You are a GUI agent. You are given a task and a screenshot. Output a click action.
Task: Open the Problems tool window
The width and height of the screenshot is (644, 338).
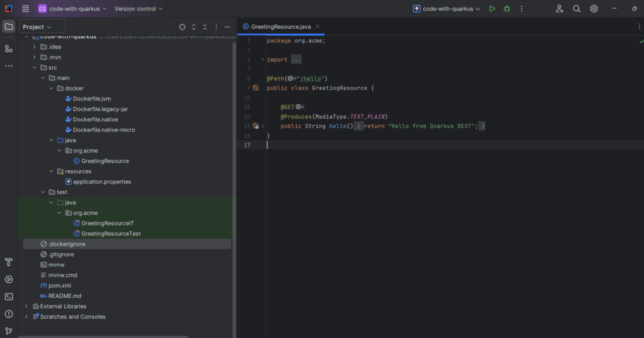click(x=9, y=313)
